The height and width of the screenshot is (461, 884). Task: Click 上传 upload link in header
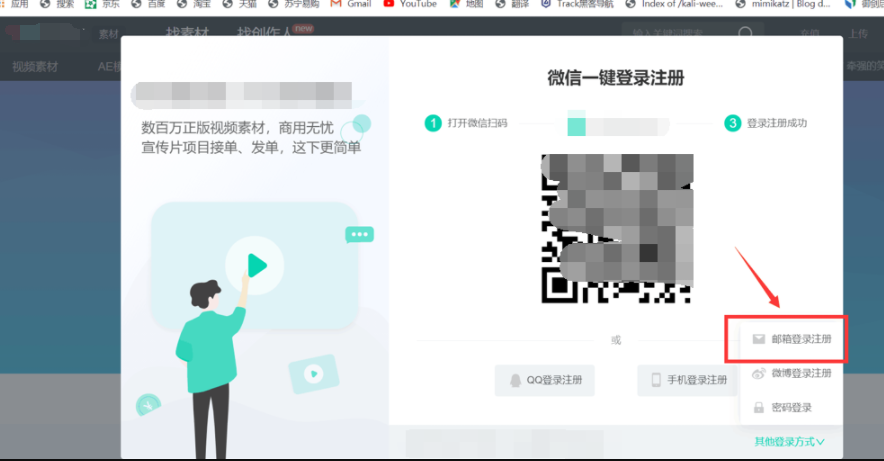click(858, 34)
